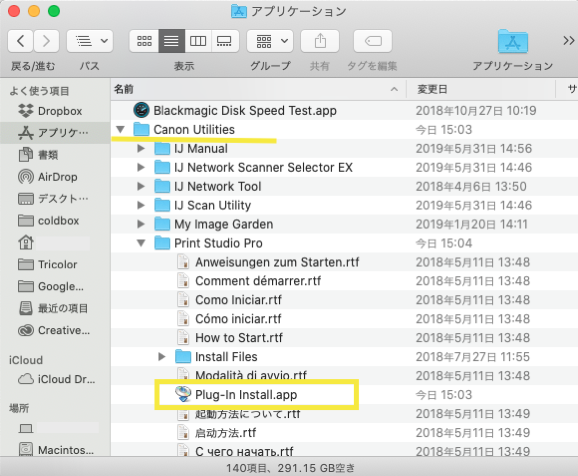Open the Creative Cloud sidebar item
Screen dimensions: 578x476
(54, 330)
